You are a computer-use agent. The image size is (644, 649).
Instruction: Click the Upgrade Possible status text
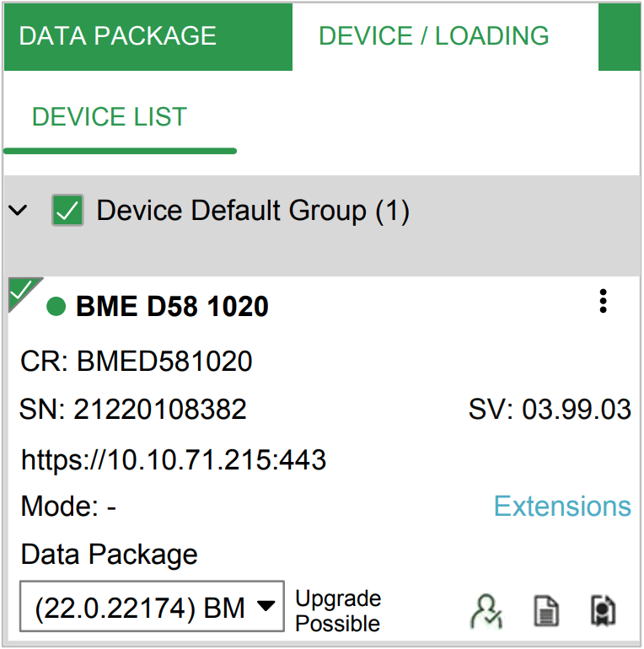338,611
